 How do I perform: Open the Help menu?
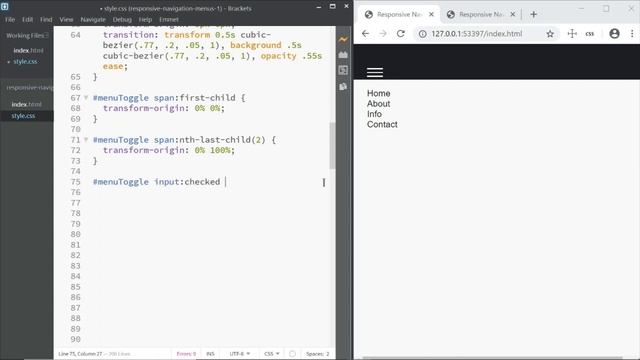[x=145, y=19]
